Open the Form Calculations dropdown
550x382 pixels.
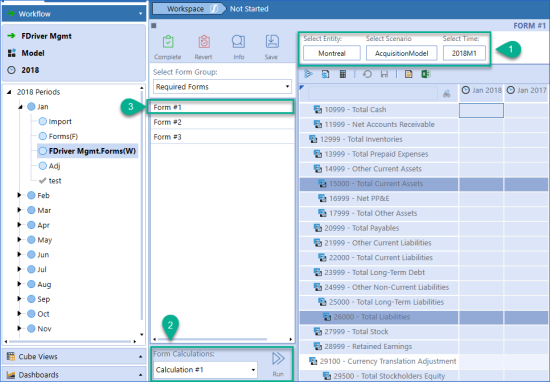(x=205, y=370)
